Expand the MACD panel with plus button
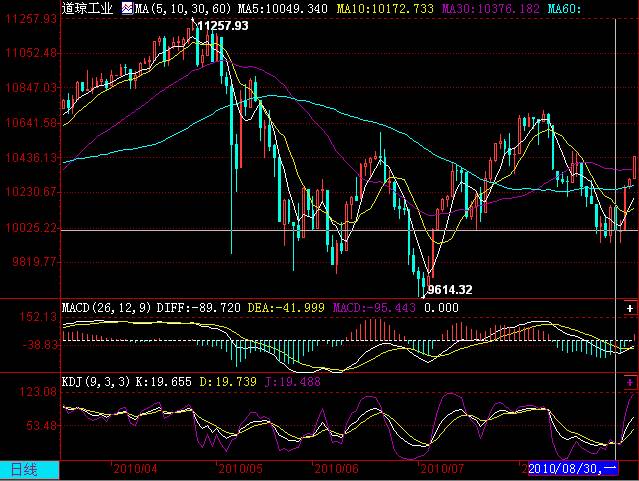Image resolution: width=639 pixels, height=481 pixels. (630, 309)
